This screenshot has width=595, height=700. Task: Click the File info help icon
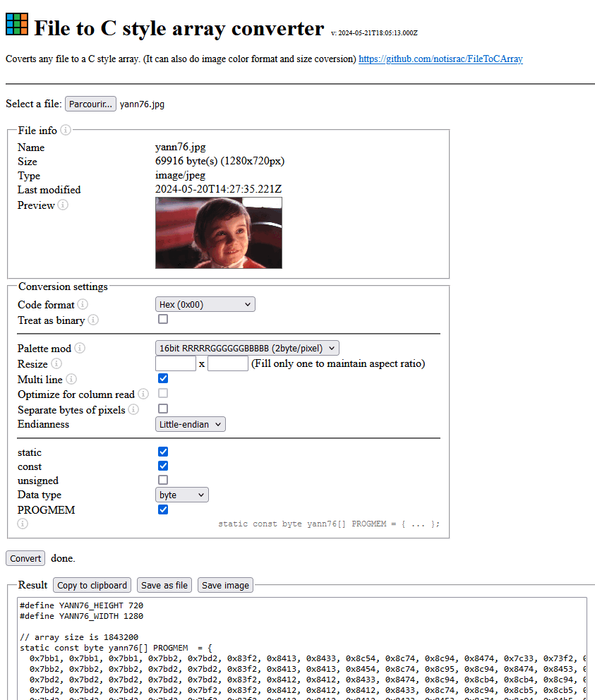tap(66, 130)
